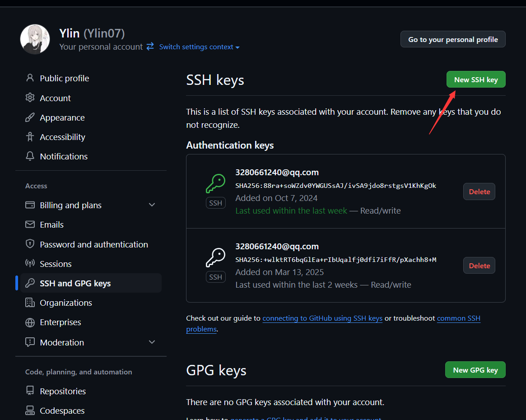The image size is (526, 420).
Task: Click the Organizations building icon
Action: (30, 302)
